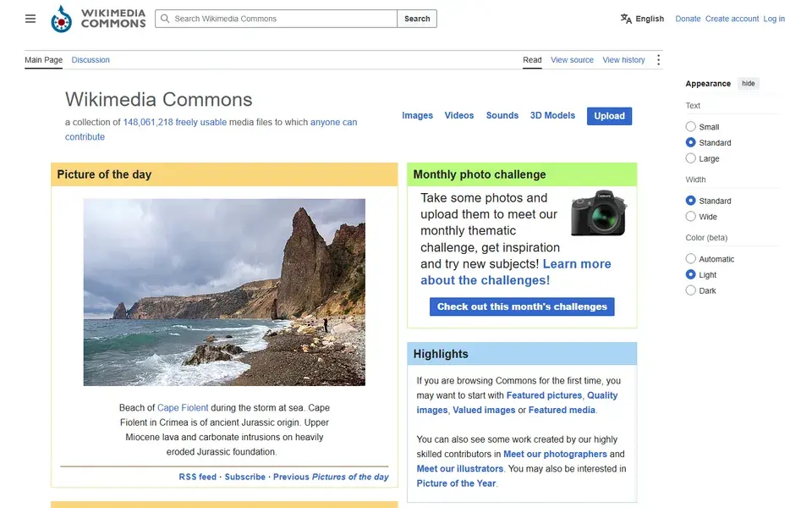812x508 pixels.
Task: Hide the Appearance panel
Action: coord(748,84)
